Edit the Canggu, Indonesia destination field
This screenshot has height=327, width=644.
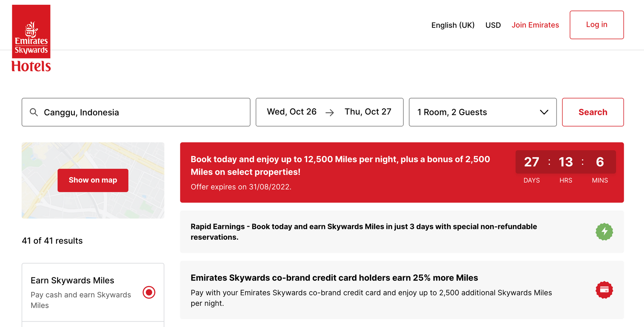[x=136, y=112]
